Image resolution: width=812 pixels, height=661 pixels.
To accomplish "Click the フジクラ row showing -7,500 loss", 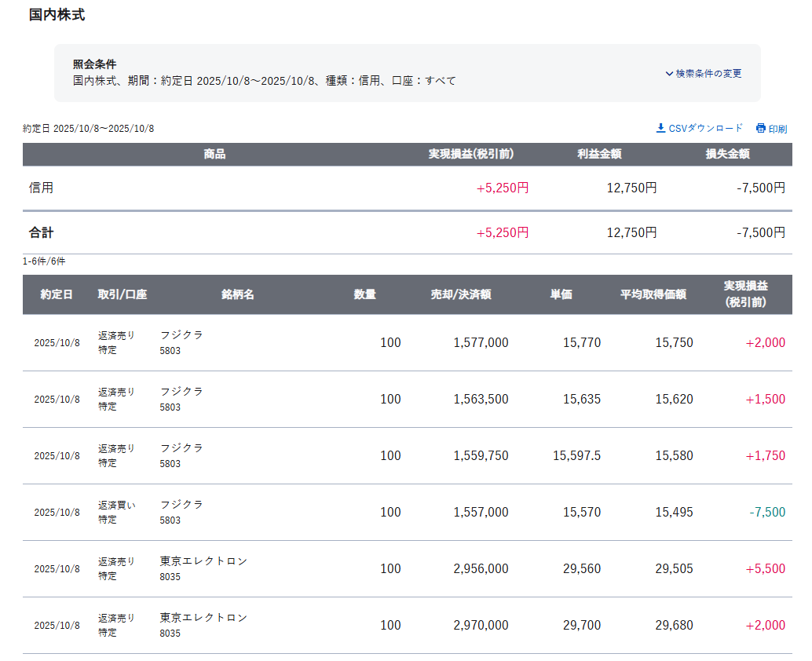I will pos(181,505).
